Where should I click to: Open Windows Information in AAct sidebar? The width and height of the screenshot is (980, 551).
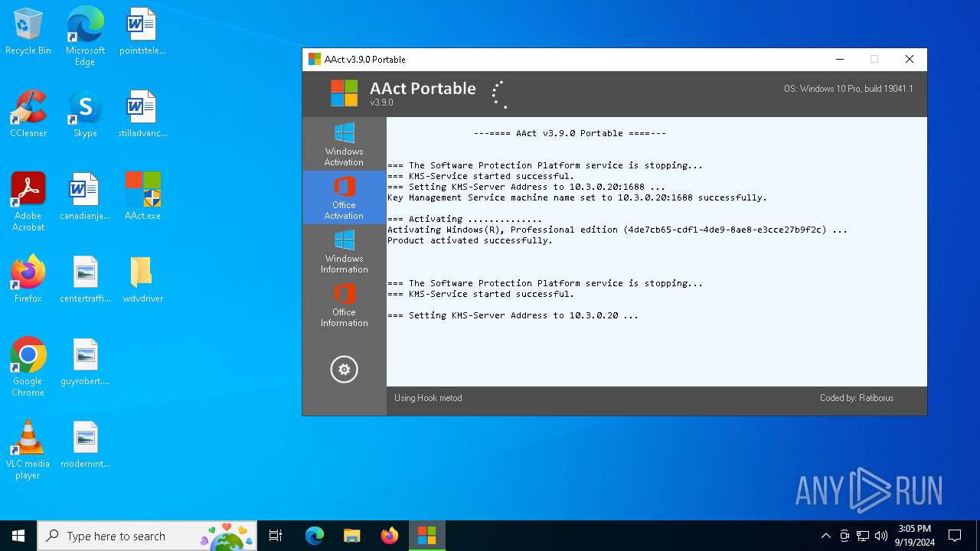(x=344, y=251)
